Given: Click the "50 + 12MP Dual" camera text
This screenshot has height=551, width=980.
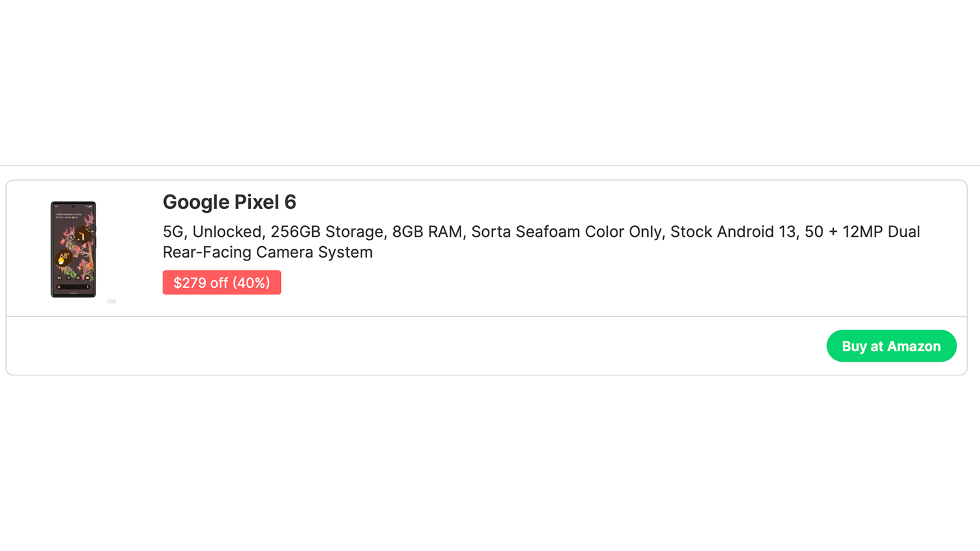Looking at the screenshot, I should [862, 232].
